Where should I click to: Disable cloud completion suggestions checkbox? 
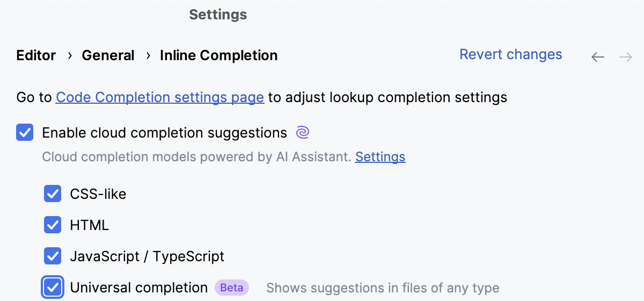coord(25,133)
